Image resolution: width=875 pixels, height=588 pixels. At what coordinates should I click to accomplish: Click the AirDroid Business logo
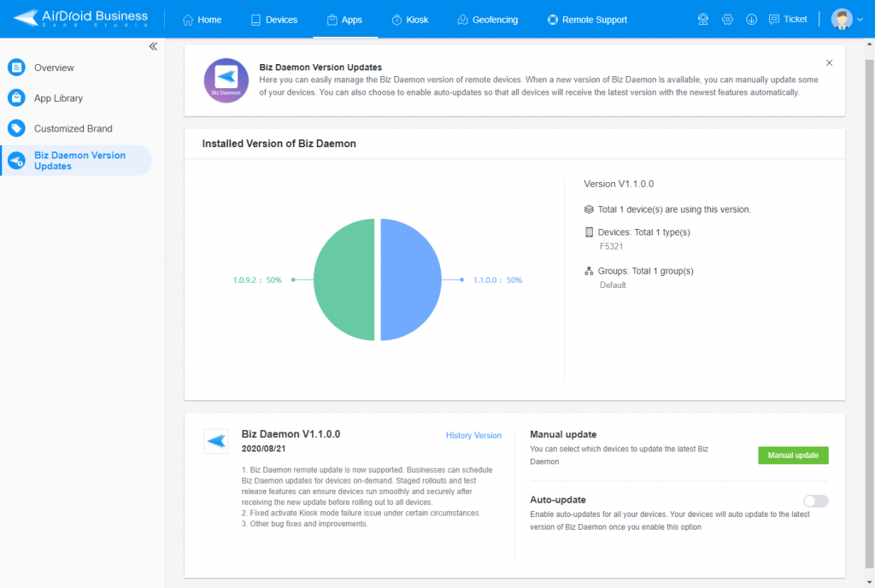click(x=81, y=19)
